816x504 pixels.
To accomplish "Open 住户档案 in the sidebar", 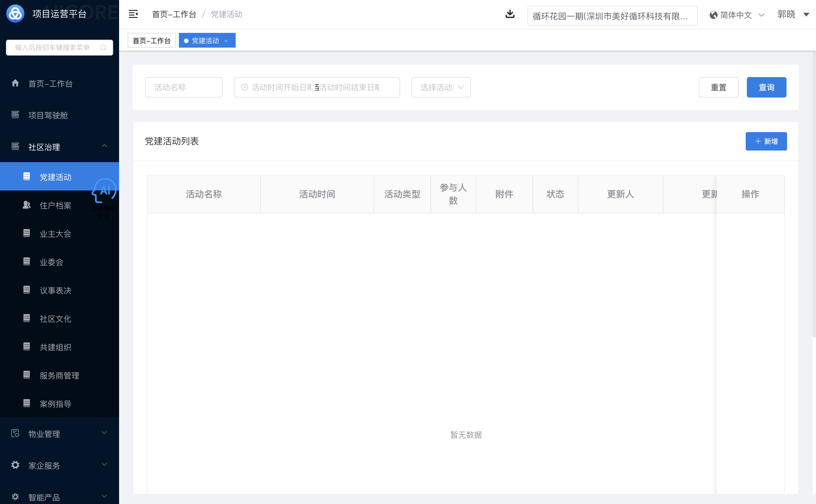I will click(55, 205).
